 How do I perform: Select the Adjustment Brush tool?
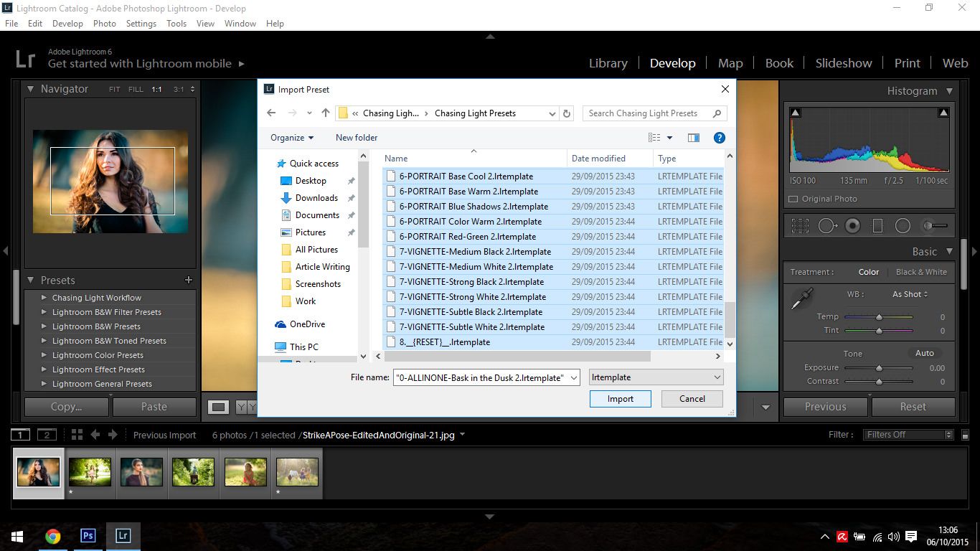point(934,226)
